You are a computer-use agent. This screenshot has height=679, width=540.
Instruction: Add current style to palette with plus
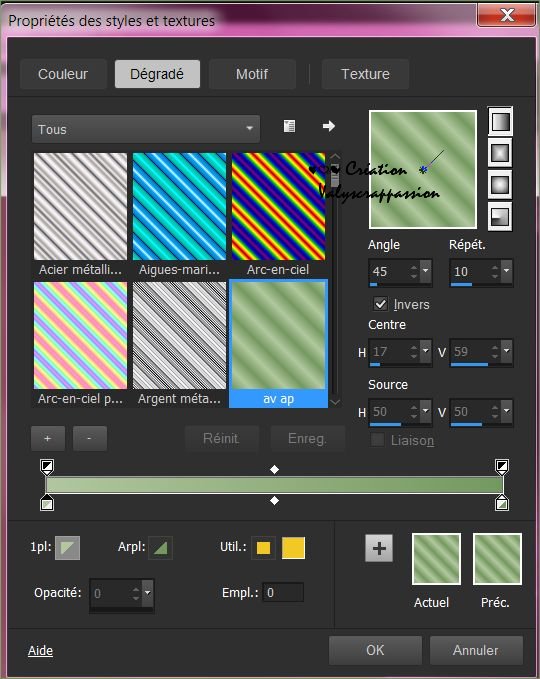(x=379, y=548)
